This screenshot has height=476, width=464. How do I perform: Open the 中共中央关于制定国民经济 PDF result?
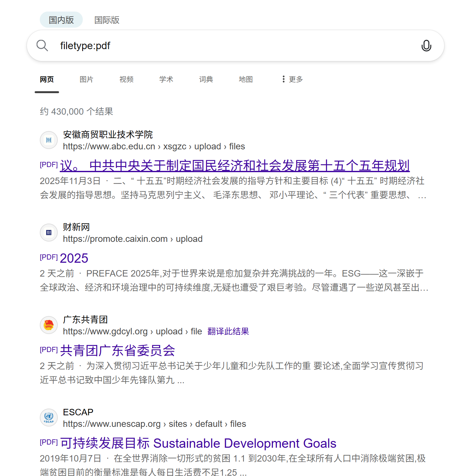click(x=235, y=166)
